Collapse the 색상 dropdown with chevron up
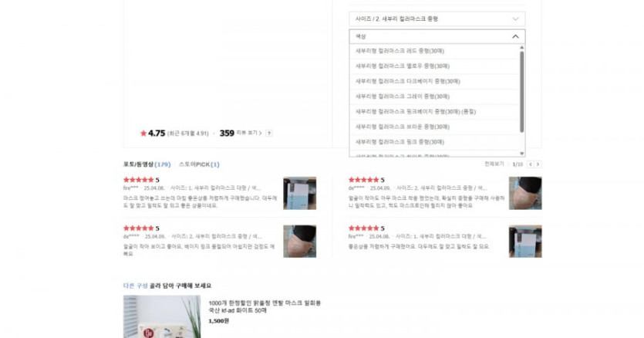Viewport: 644px width, 338px height. (515, 36)
